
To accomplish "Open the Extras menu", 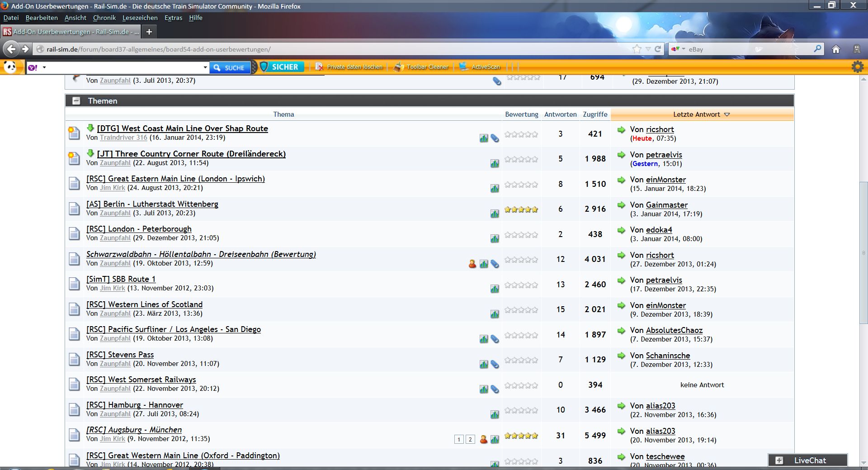I will 174,18.
